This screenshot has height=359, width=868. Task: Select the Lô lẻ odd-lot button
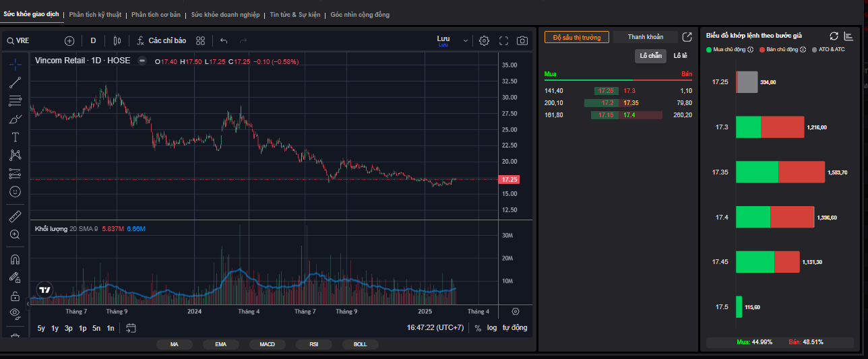[681, 56]
